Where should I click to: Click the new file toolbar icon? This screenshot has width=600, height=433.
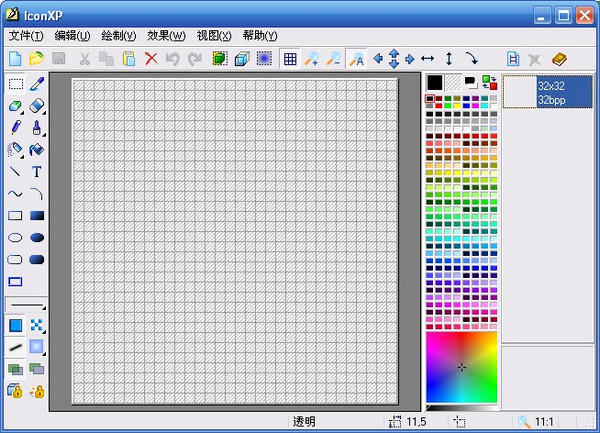(15, 59)
